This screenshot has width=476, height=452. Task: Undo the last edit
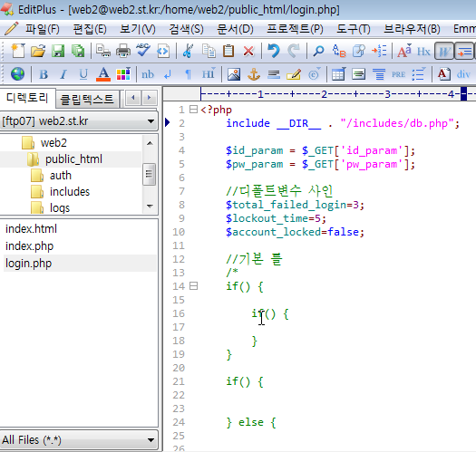(x=274, y=51)
